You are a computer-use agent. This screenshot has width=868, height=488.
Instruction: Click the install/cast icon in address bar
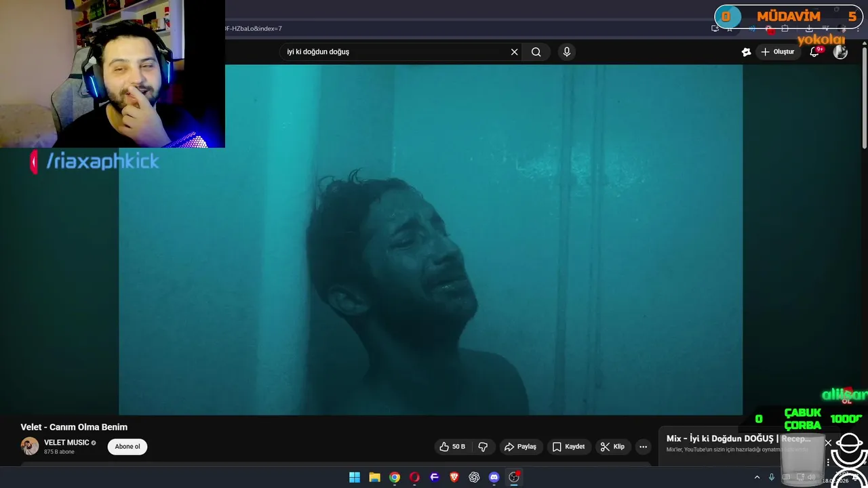pyautogui.click(x=715, y=29)
